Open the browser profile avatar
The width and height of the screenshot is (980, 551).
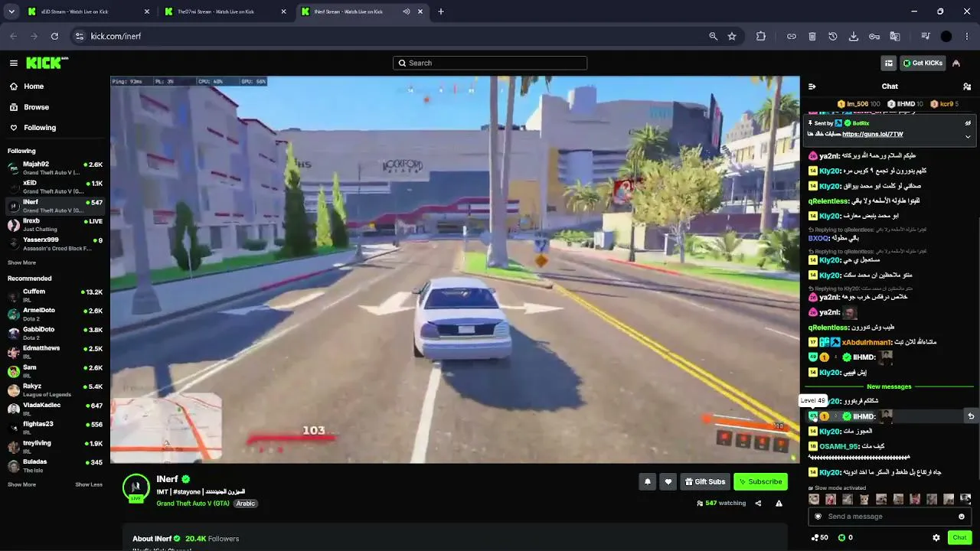(x=946, y=36)
